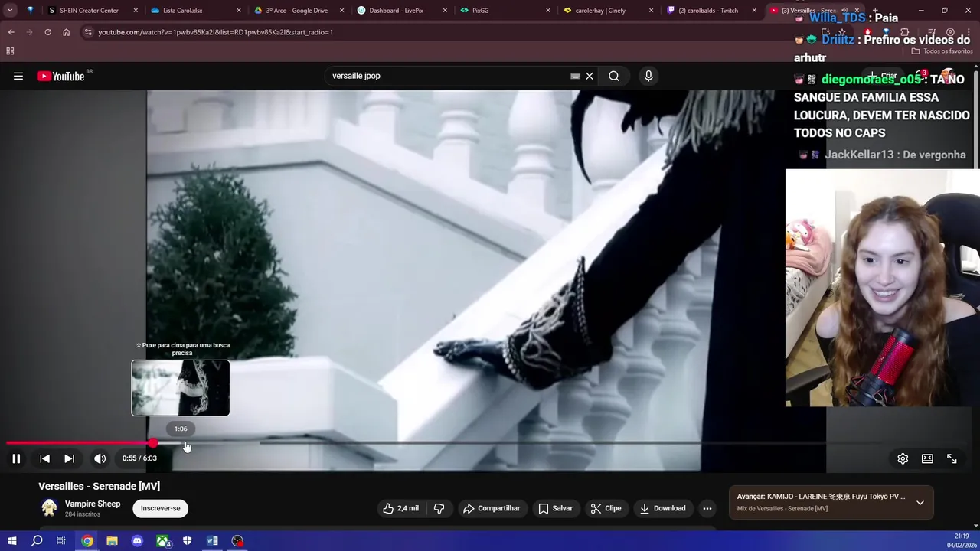Subscribe with the Inscrever-se button
980x551 pixels.
click(160, 508)
